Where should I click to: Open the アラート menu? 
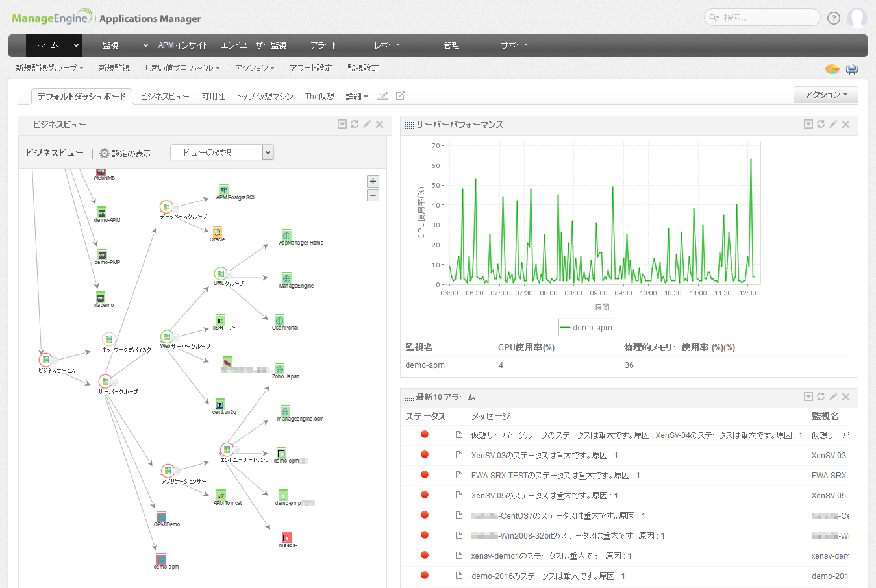[323, 45]
